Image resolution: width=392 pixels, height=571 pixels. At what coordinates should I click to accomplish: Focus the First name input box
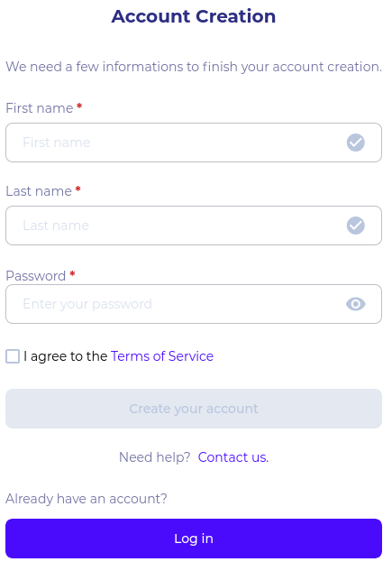tap(194, 143)
